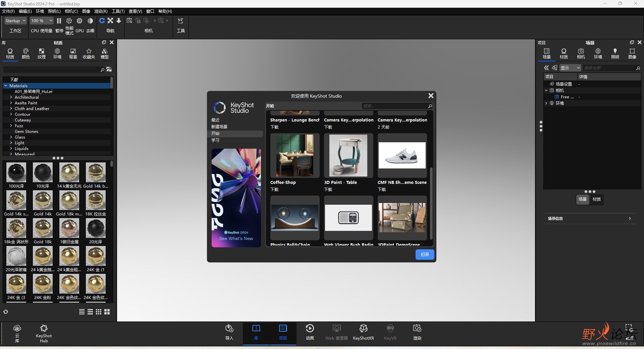
Task: Expand the Glass folder
Action: tap(11, 137)
